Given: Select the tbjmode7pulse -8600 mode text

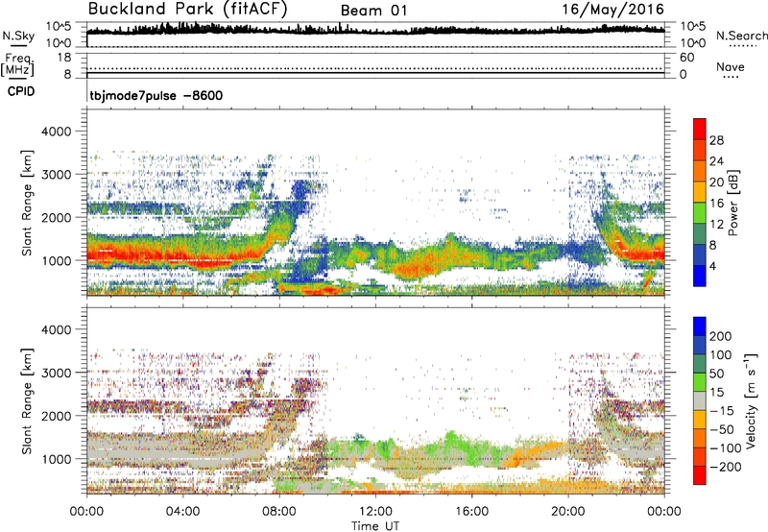Looking at the screenshot, I should point(156,95).
